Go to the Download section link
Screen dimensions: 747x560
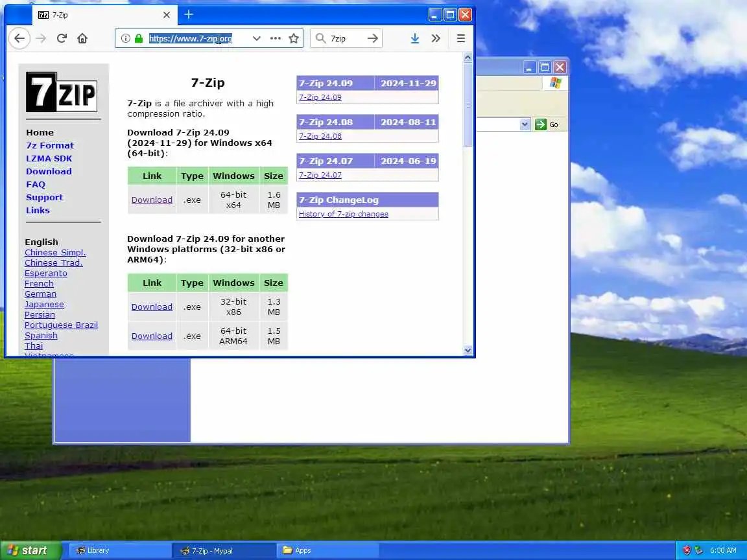pos(49,171)
